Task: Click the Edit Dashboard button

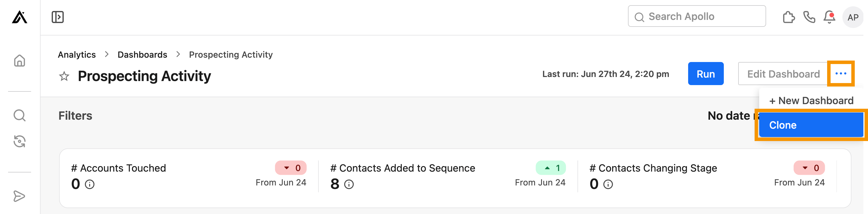Action: pos(783,74)
